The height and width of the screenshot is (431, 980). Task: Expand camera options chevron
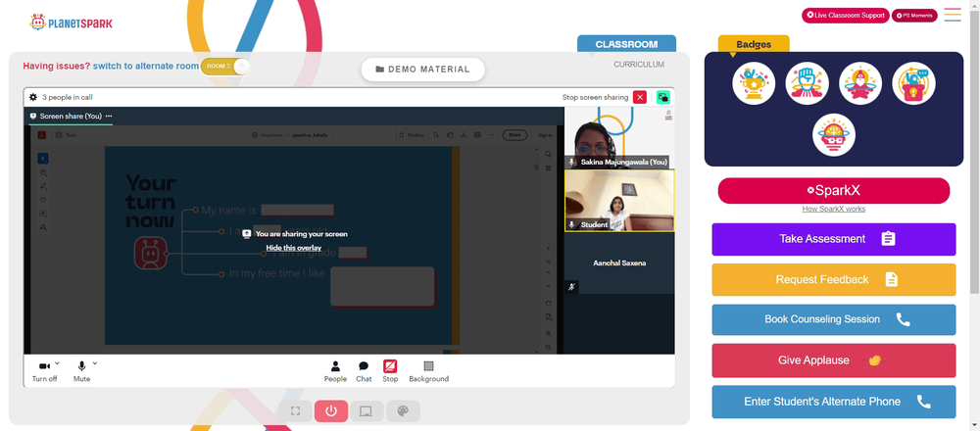[x=58, y=362]
